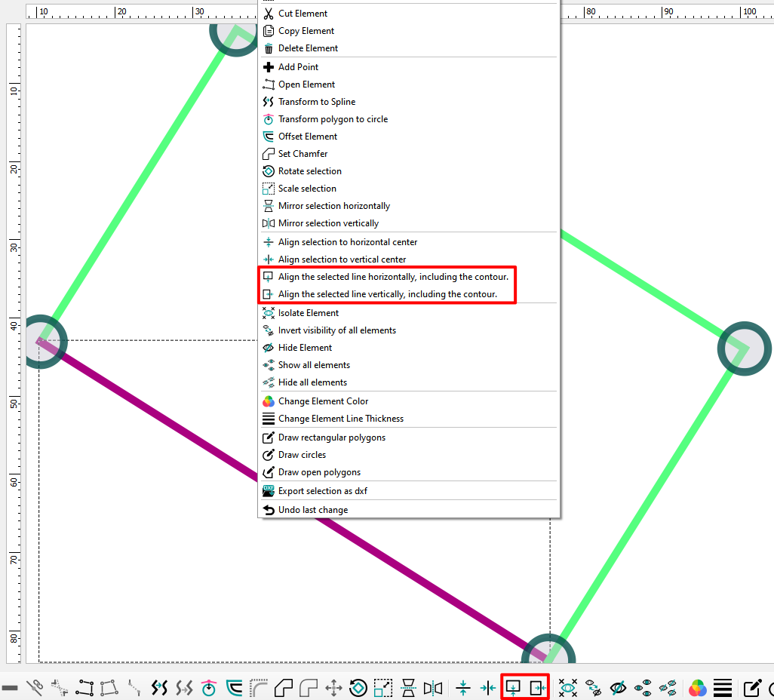Click the Isolate Element eye icon in the toolbar

click(568, 688)
